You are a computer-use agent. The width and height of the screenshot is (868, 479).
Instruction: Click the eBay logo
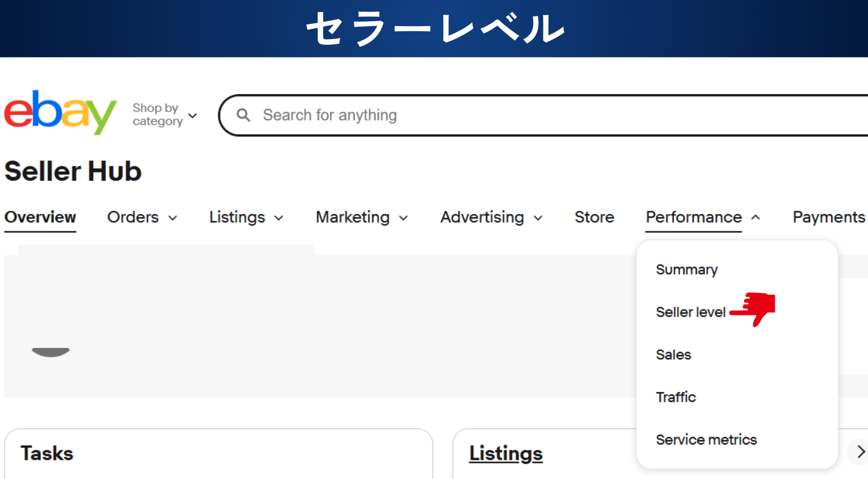(x=60, y=112)
